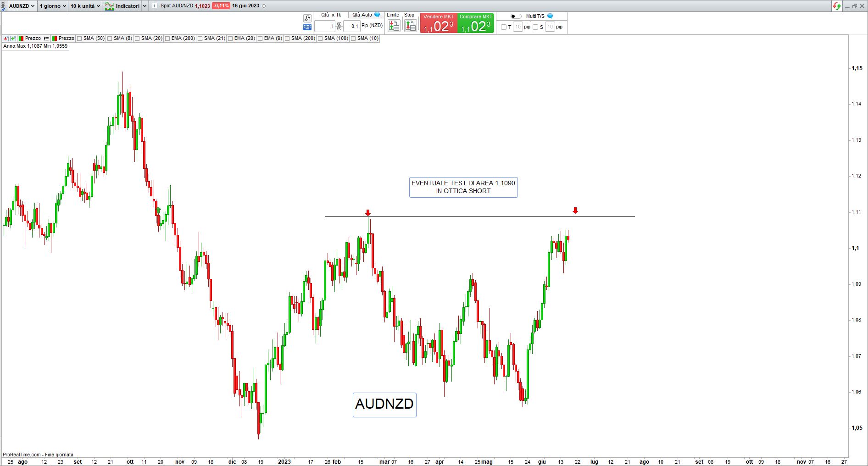Click the instrument info icon
The height and width of the screenshot is (466, 868).
(x=154, y=6)
